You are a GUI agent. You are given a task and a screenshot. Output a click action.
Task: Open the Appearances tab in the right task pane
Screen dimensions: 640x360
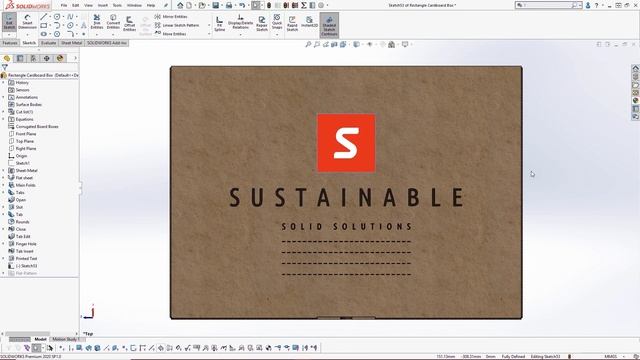636,100
